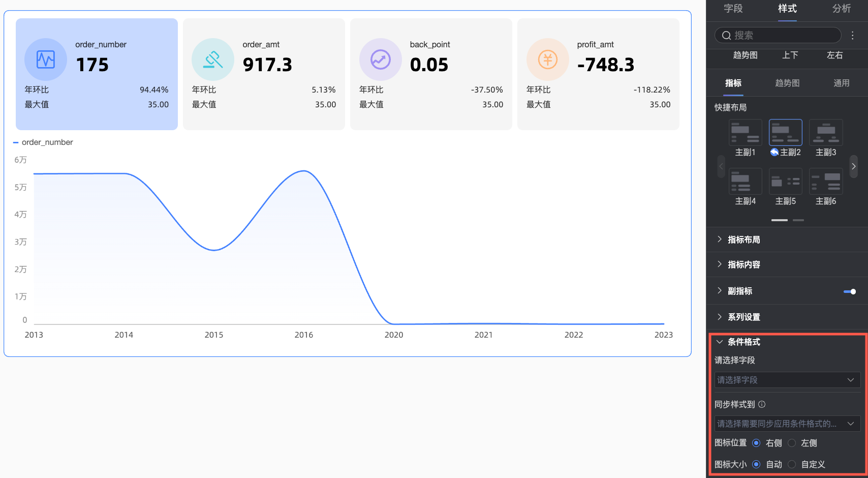Open the three-dot more options menu

point(853,35)
